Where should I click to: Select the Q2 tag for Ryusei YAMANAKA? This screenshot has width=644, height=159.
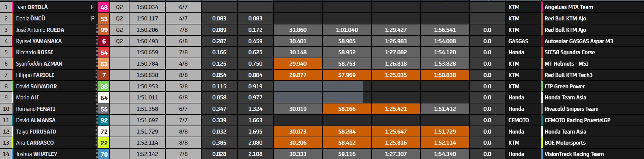tap(119, 41)
